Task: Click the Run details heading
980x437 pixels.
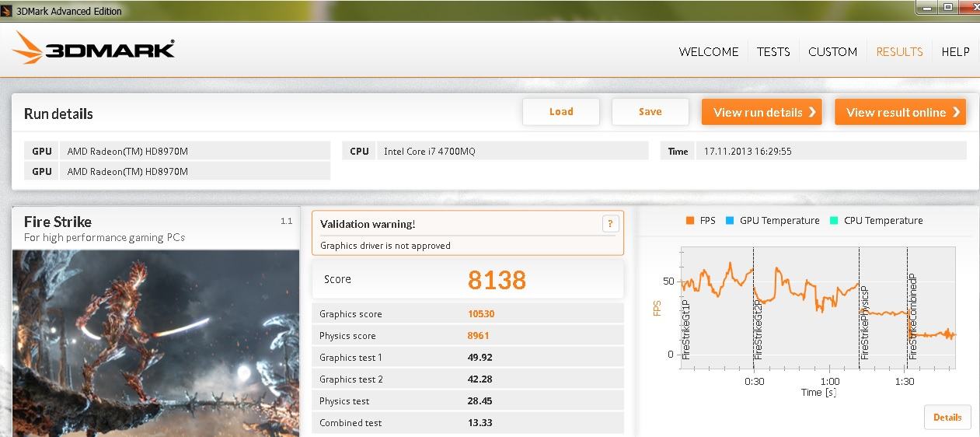Action: [x=58, y=114]
